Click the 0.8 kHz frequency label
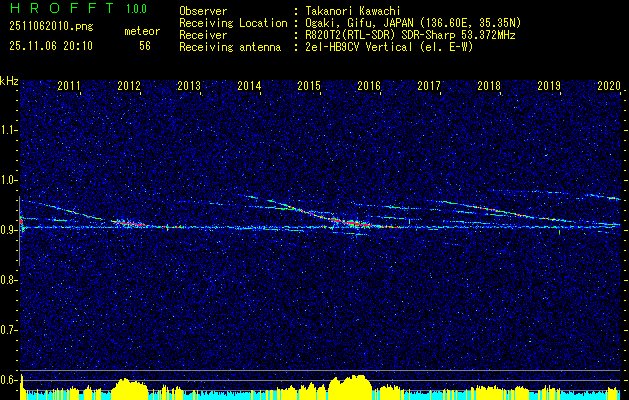Viewport: 629px width, 400px height. [x=9, y=280]
